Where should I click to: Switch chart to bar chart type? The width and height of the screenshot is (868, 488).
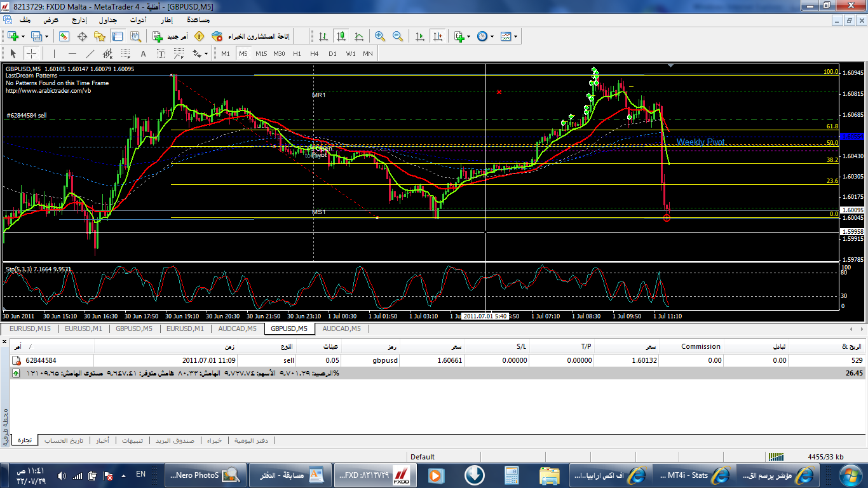click(323, 36)
